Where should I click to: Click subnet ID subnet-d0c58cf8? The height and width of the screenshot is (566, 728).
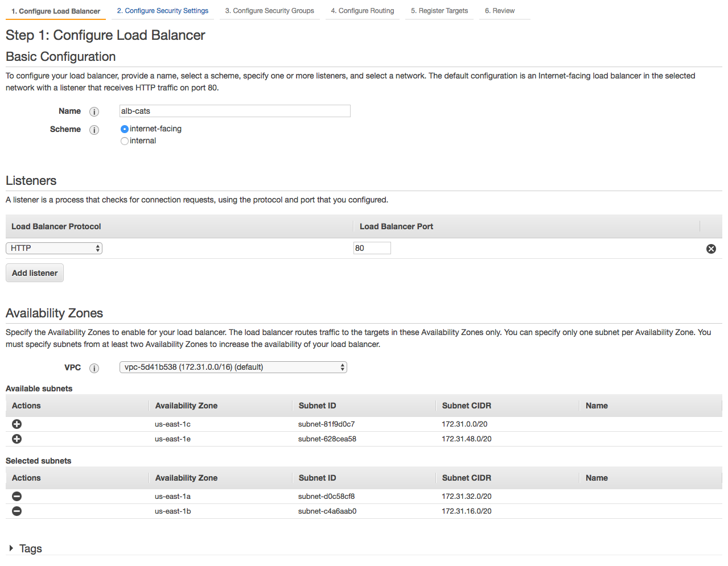coord(327,496)
